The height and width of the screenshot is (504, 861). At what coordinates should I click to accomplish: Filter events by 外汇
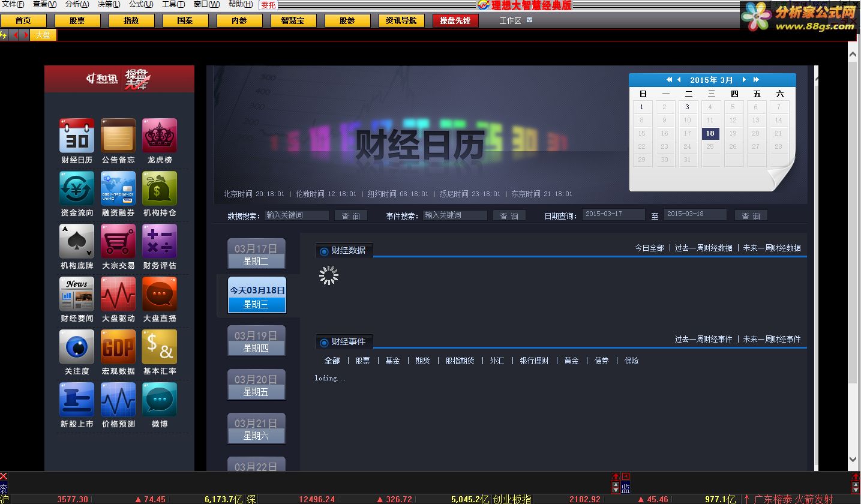[497, 361]
